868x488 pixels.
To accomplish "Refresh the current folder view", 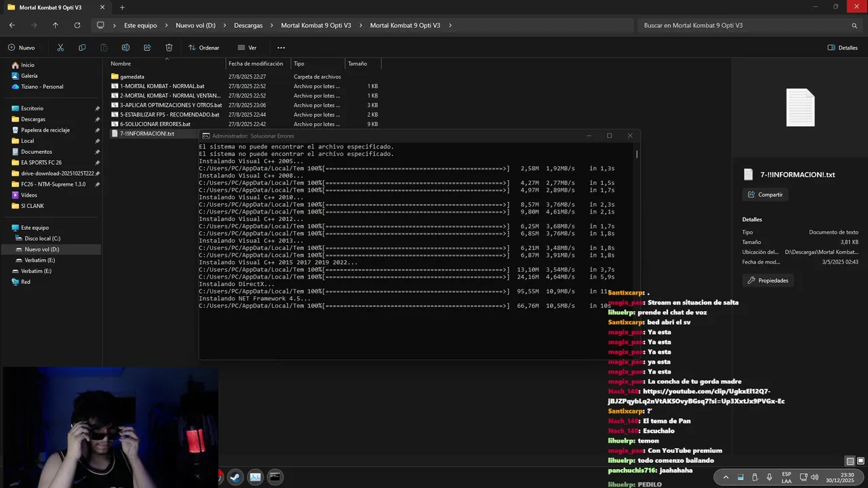I will pyautogui.click(x=77, y=25).
